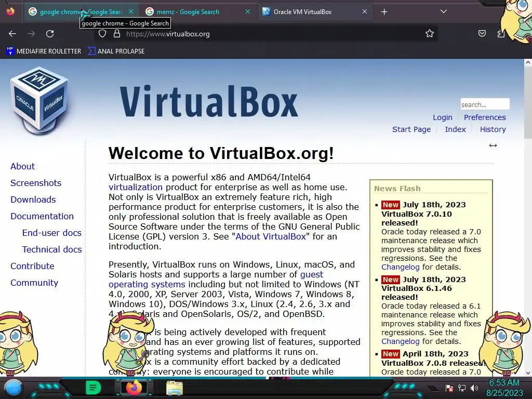The height and width of the screenshot is (399, 532).
Task: Follow the virtualization link
Action: 136,187
